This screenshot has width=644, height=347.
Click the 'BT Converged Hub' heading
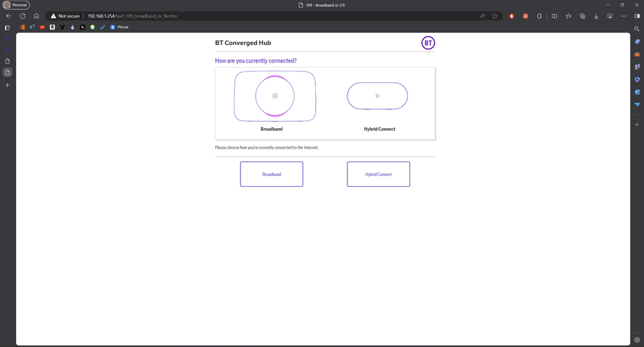pos(243,42)
